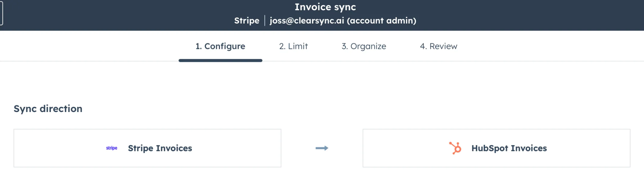Click the Invoice sync page title
Image resolution: width=644 pixels, height=178 pixels.
point(325,7)
